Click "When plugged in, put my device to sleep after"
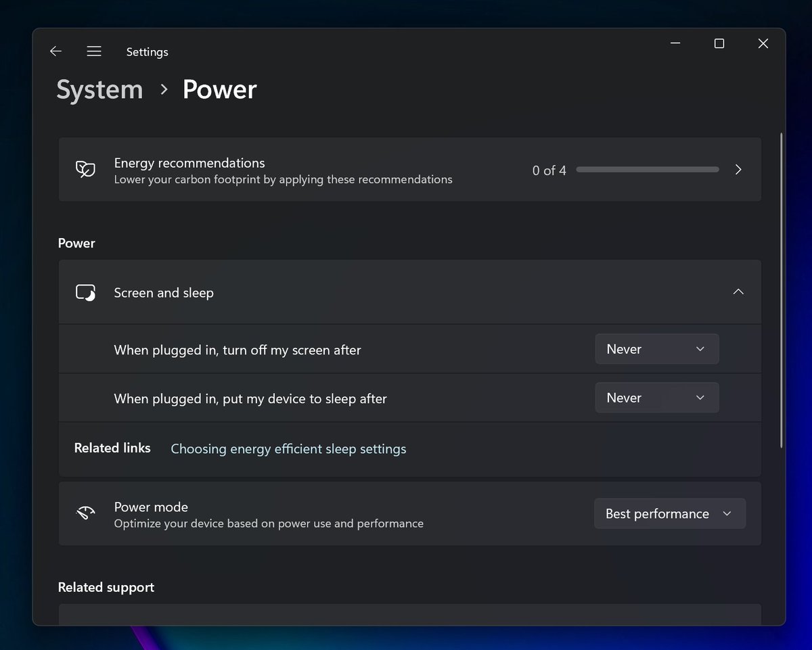 pyautogui.click(x=250, y=398)
